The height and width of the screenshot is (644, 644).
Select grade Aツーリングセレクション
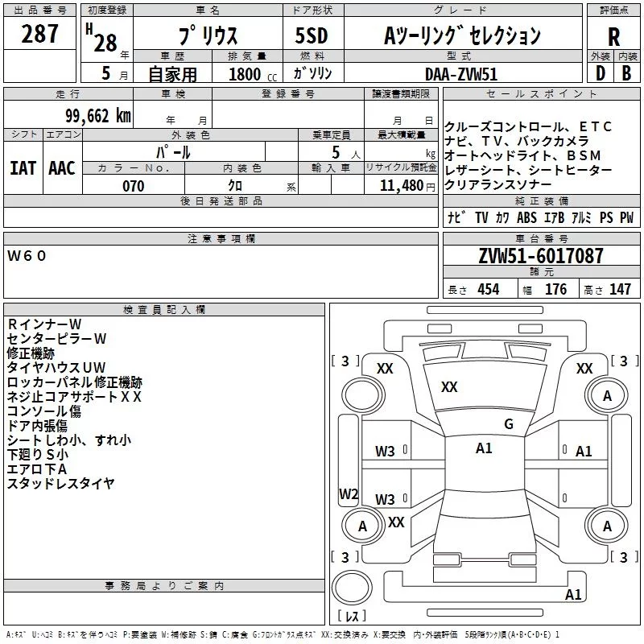coord(462,35)
